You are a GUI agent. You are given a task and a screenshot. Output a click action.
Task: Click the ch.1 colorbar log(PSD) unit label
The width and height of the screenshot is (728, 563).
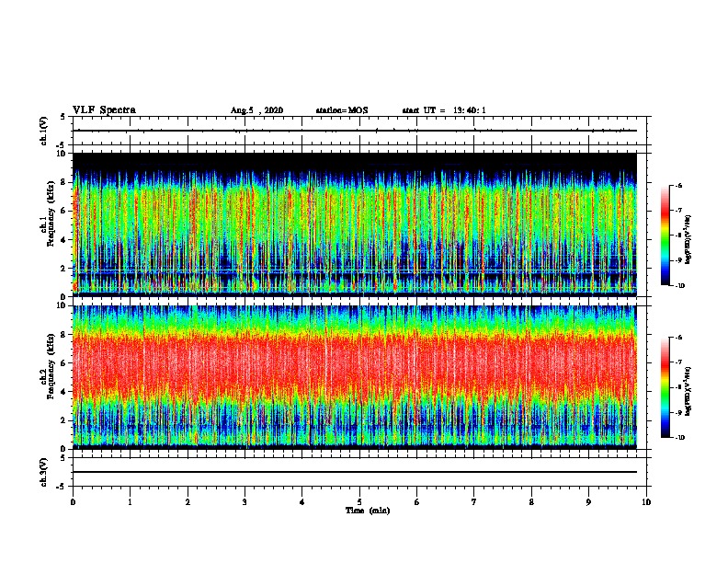point(688,240)
